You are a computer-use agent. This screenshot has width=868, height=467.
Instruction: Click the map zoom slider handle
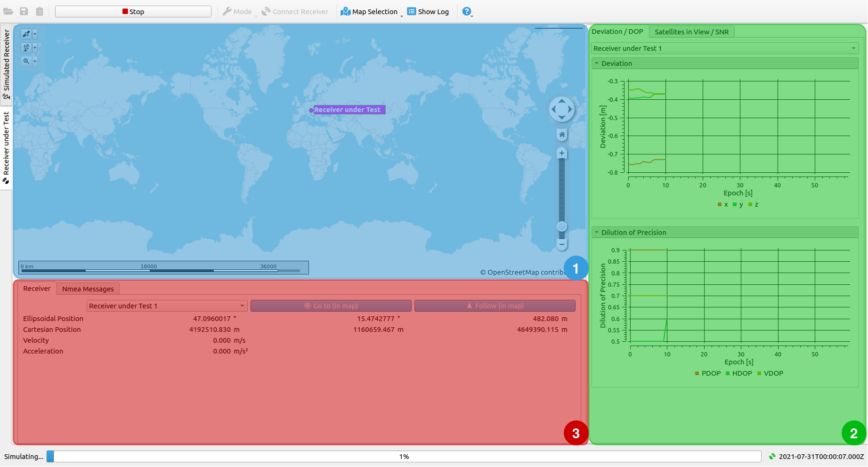tap(561, 226)
